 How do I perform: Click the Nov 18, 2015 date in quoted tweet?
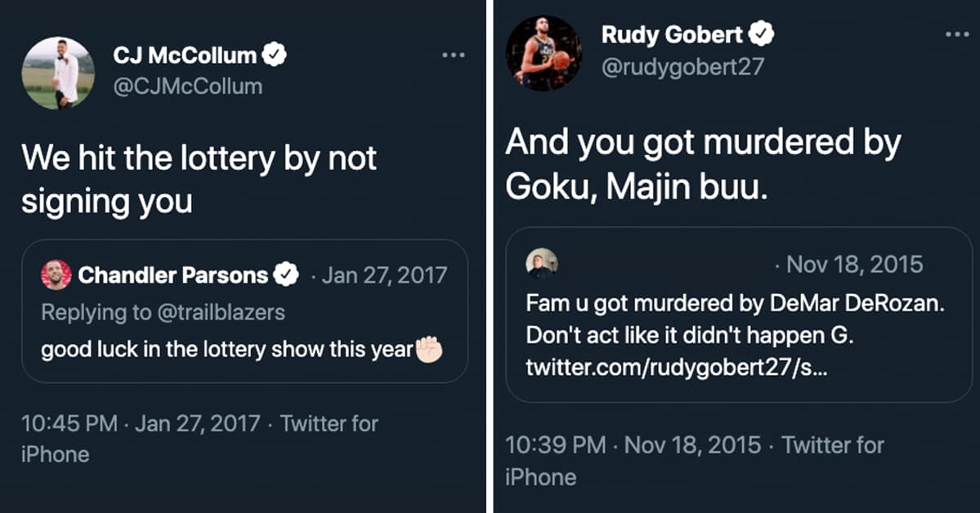click(855, 263)
